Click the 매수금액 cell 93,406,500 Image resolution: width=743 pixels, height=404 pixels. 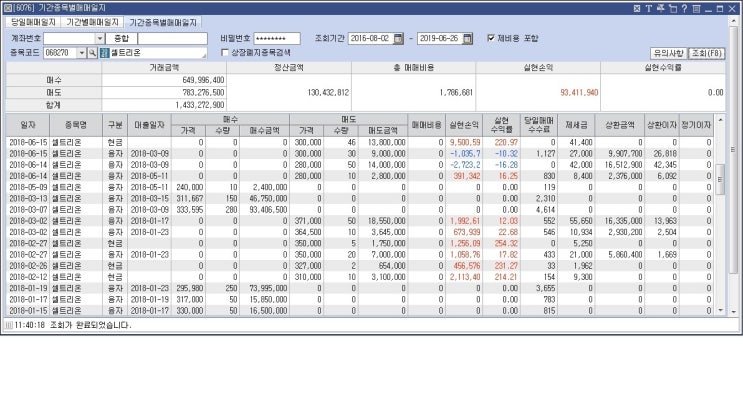268,209
